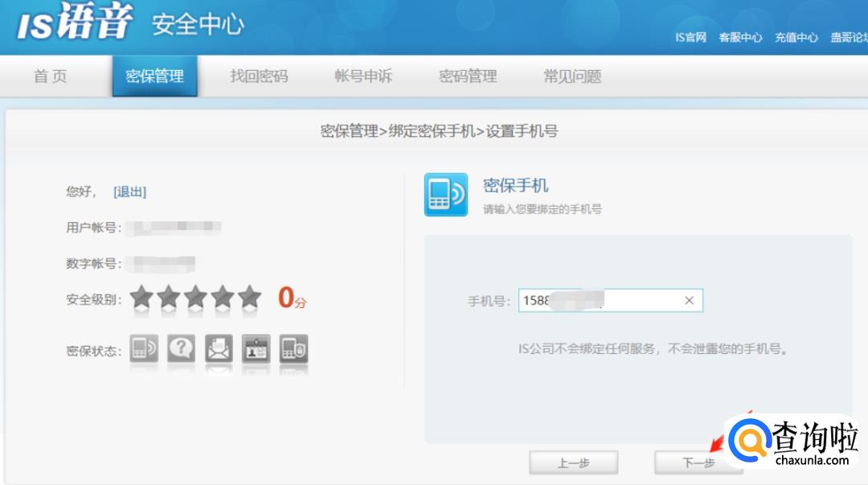Click the phone shield token icon
This screenshot has width=868, height=485.
[293, 349]
